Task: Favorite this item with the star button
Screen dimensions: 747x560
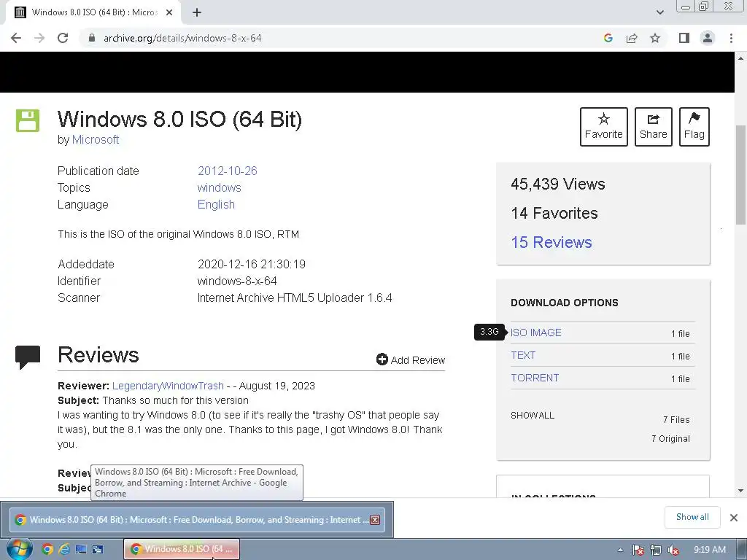Action: click(x=603, y=127)
